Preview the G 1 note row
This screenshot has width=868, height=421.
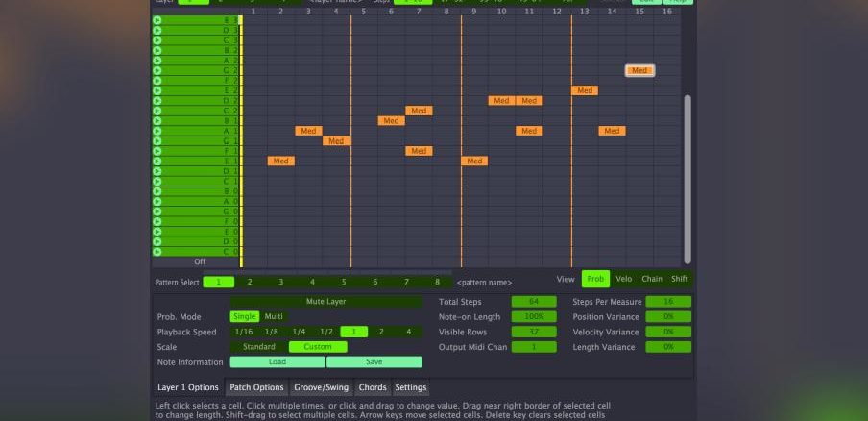click(157, 140)
